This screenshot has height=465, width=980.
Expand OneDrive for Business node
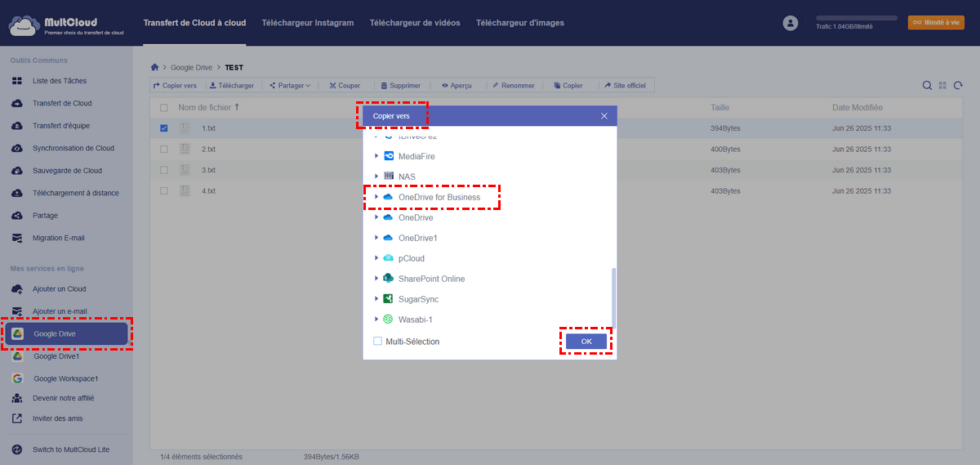tap(376, 197)
